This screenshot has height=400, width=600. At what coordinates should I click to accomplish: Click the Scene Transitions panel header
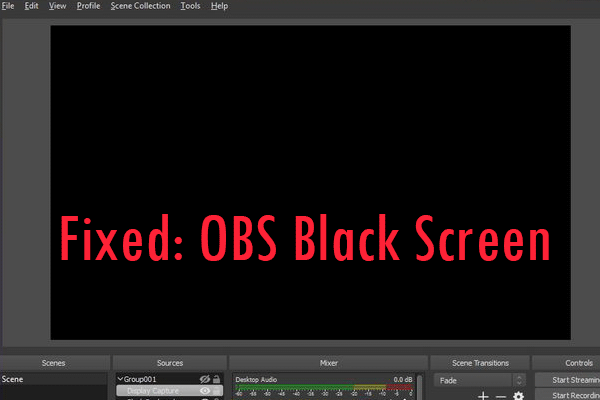coord(480,363)
